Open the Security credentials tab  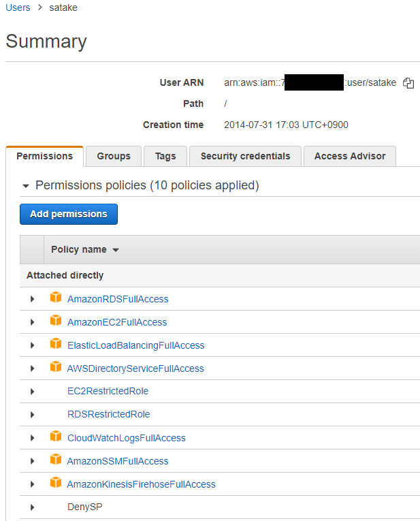tap(245, 156)
